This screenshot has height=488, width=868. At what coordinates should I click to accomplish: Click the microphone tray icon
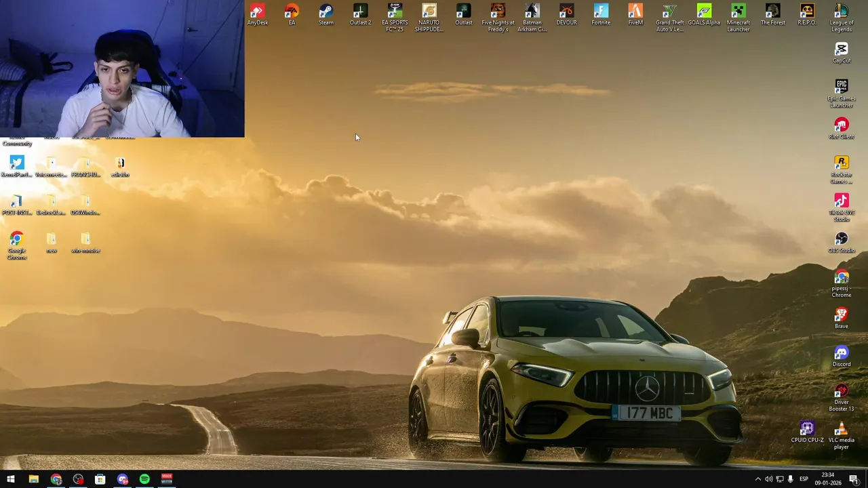[790, 479]
